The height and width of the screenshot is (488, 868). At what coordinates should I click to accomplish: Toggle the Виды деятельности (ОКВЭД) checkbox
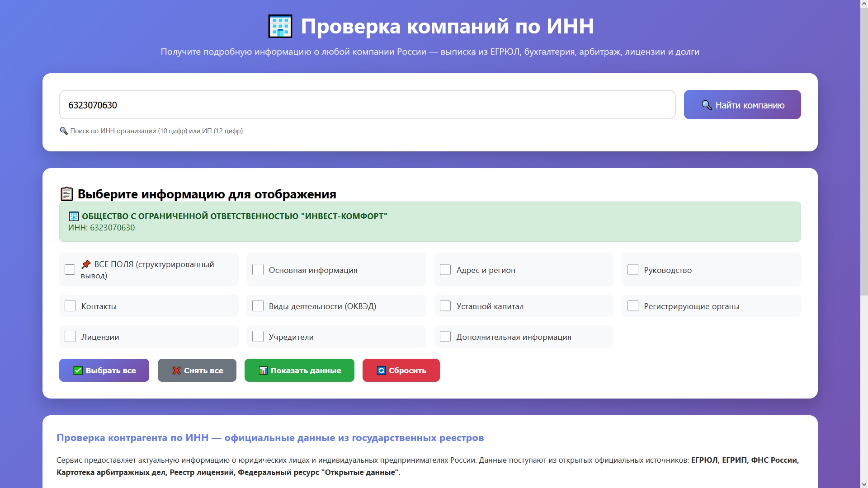[258, 306]
